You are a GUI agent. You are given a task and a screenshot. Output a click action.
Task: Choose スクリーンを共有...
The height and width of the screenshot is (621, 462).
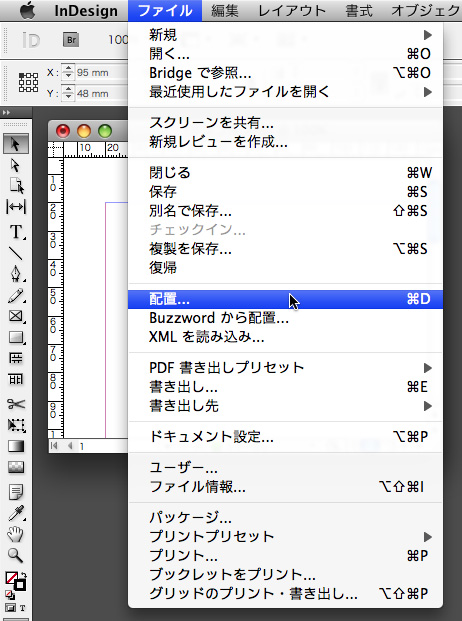(x=285, y=123)
